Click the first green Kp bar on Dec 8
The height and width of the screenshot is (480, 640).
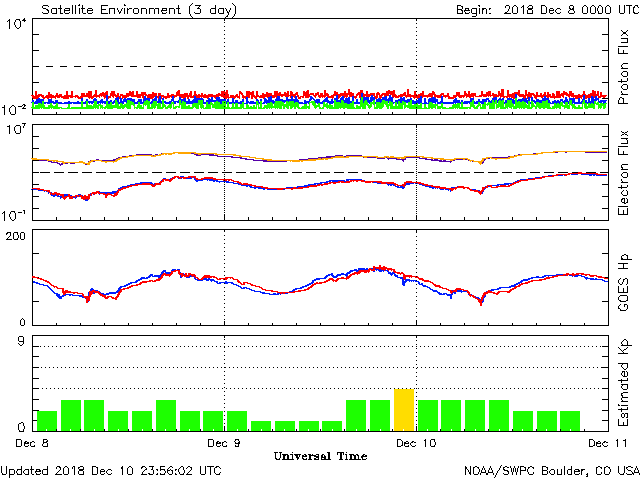(47, 421)
